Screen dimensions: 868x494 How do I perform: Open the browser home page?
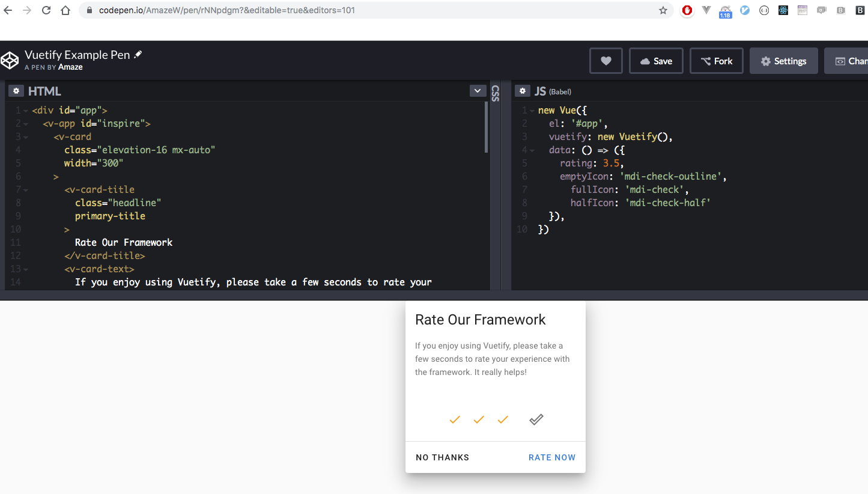coord(65,10)
